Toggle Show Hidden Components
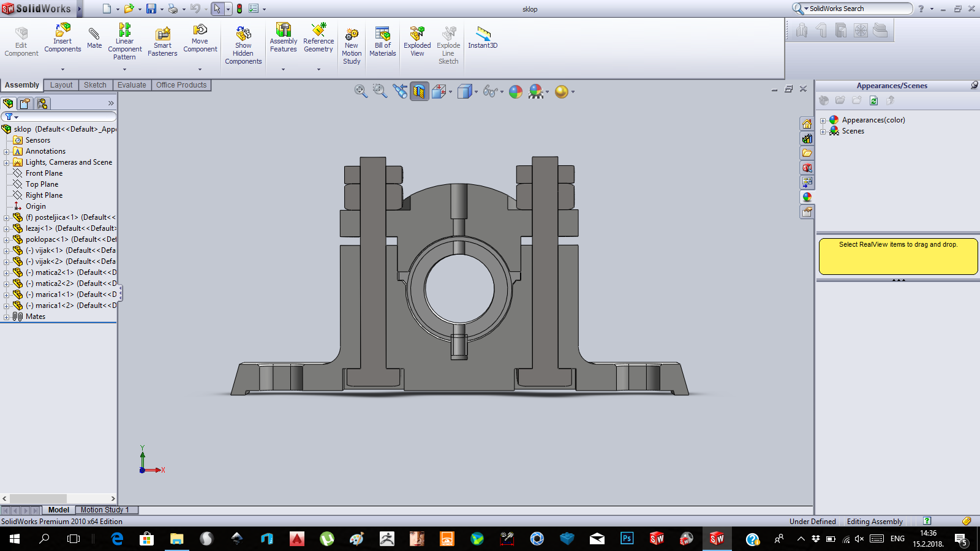This screenshot has height=551, width=980. point(243,45)
